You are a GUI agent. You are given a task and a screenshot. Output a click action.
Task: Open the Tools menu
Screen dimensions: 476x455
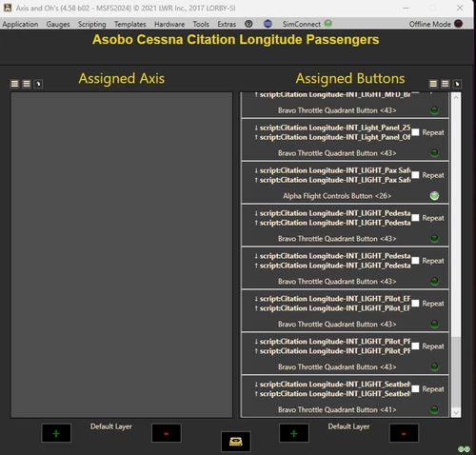pyautogui.click(x=201, y=24)
